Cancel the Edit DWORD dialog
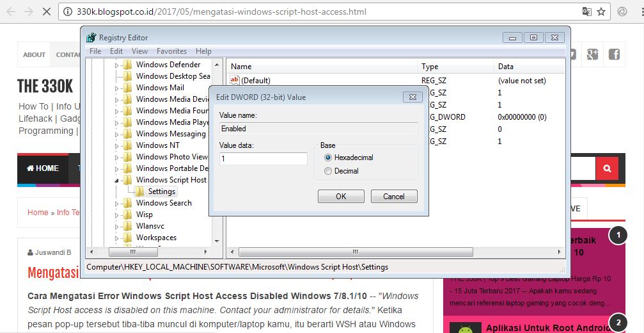The image size is (644, 333). click(394, 196)
